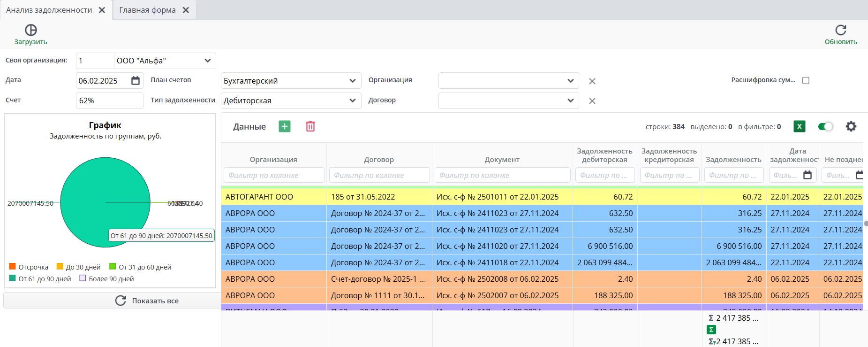Enable the Расшифровка сум... checkbox
Image resolution: width=868 pixels, height=347 pixels.
[x=806, y=80]
